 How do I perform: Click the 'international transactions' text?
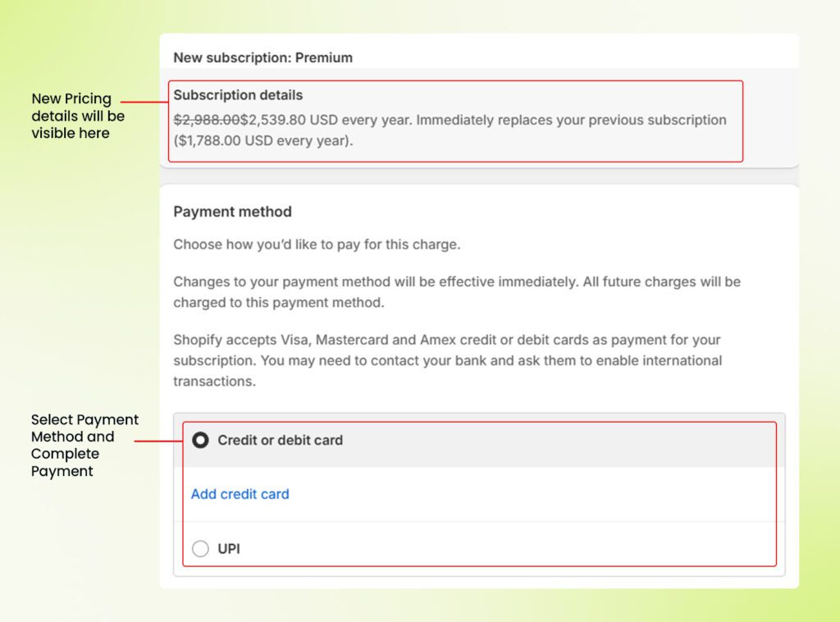(x=215, y=382)
